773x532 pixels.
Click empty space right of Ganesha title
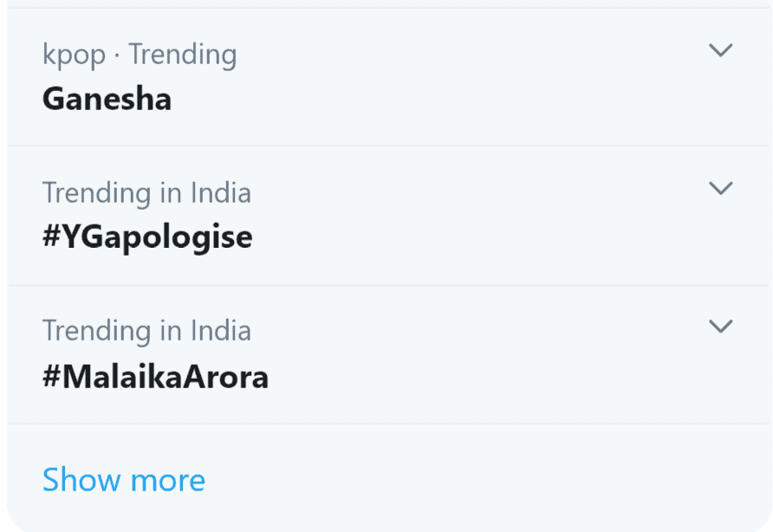pos(433,99)
